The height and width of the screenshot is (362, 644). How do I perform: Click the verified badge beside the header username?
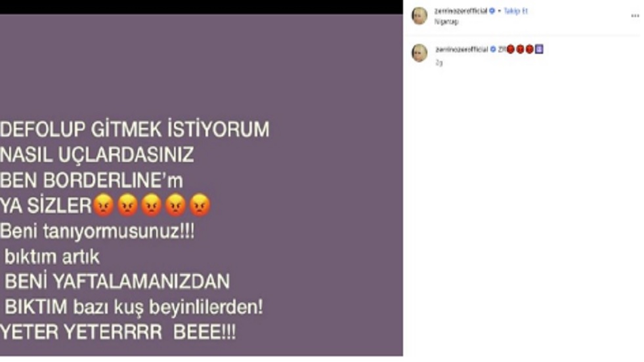[x=492, y=11]
